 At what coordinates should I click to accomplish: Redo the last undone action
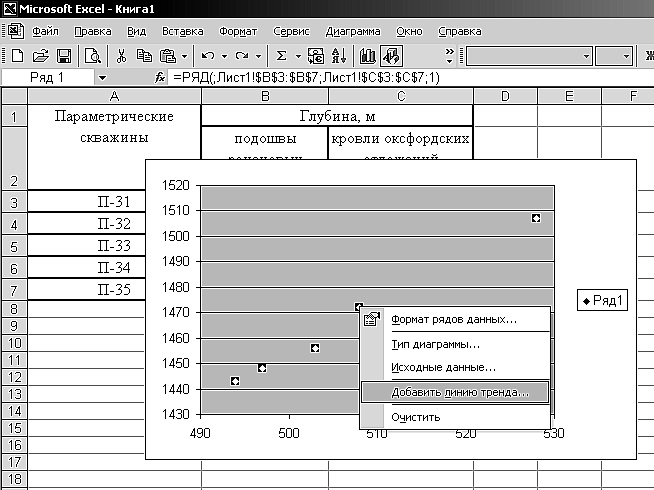pyautogui.click(x=242, y=55)
